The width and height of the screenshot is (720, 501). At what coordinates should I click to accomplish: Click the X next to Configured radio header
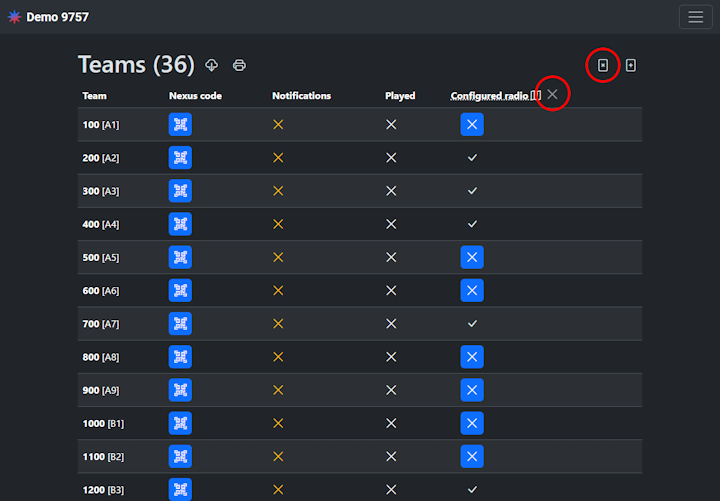553,94
